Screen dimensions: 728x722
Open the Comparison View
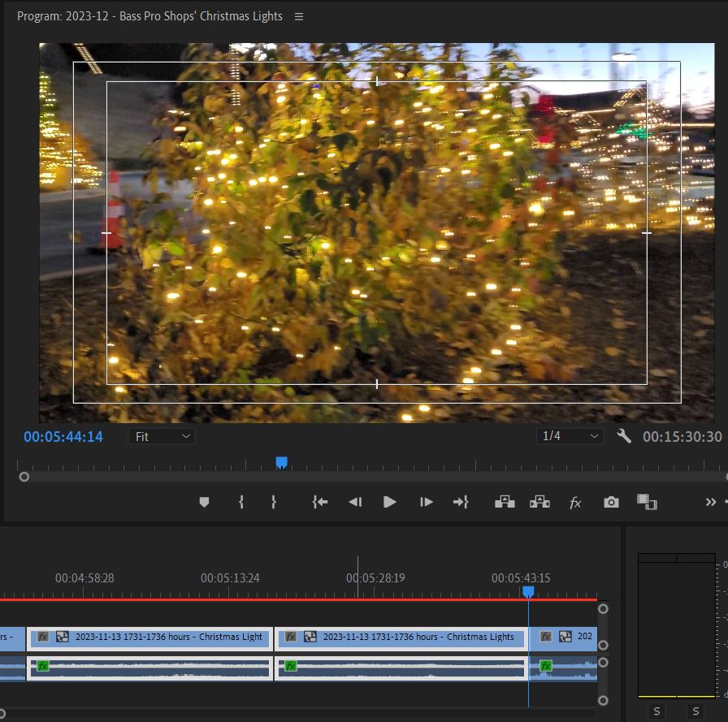[647, 502]
